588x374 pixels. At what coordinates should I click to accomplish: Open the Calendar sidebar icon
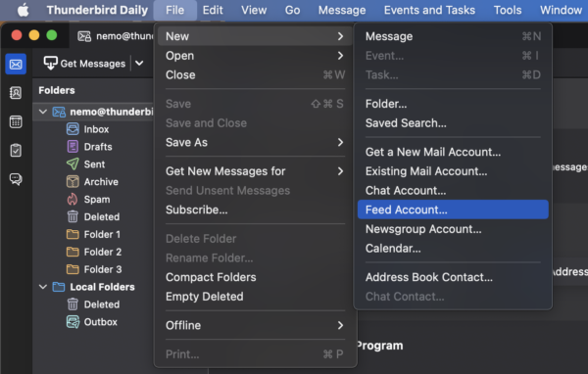click(x=16, y=121)
